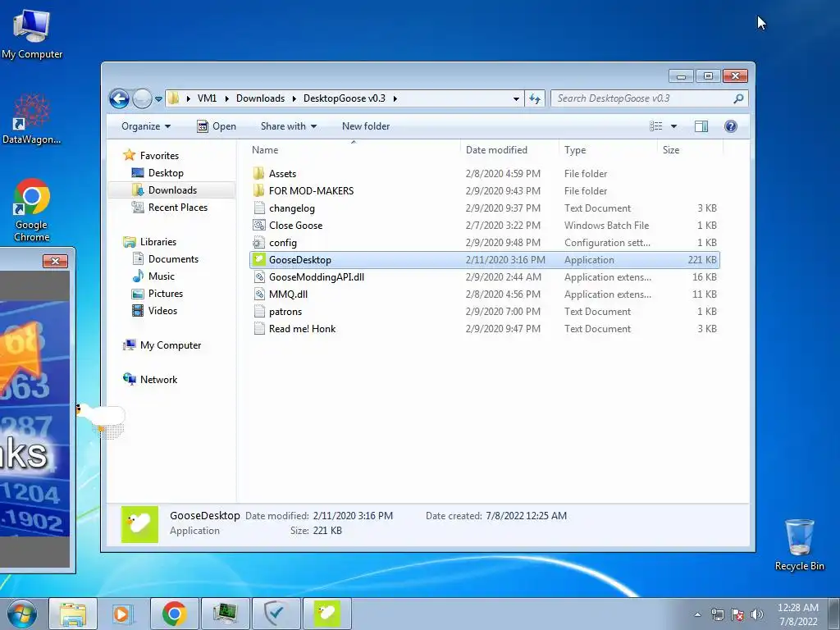Click the Refresh button next to the address bar
Image resolution: width=840 pixels, height=630 pixels.
click(x=535, y=98)
